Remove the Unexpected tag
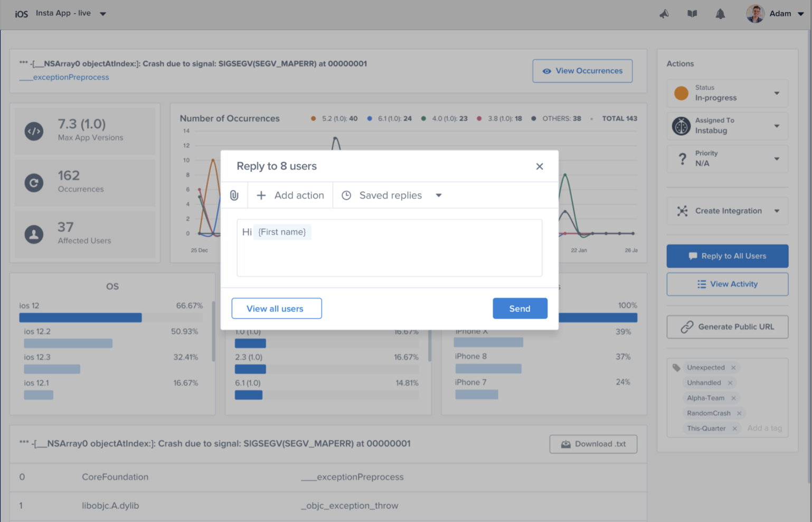 733,368
